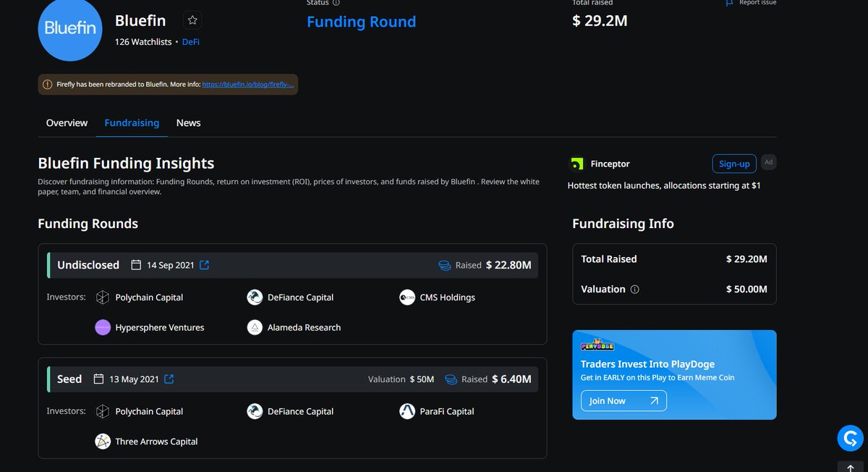The width and height of the screenshot is (868, 472).
Task: Click the 'Seed' round title
Action: tap(69, 379)
